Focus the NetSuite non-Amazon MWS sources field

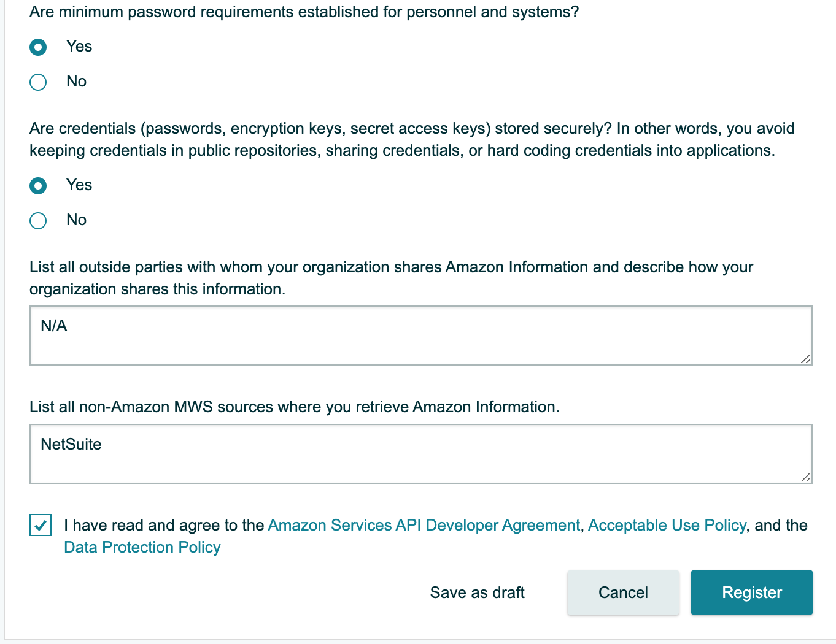[x=420, y=453]
